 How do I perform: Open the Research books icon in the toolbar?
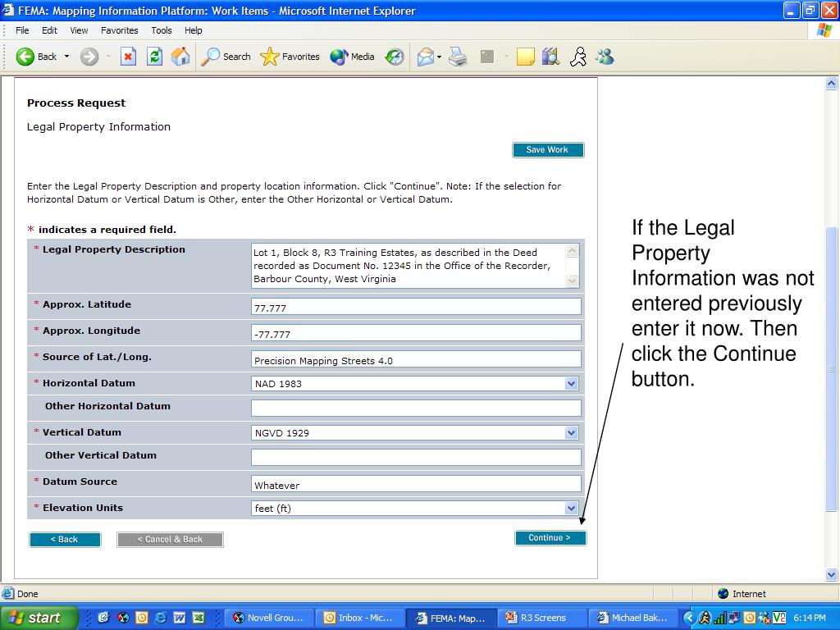tap(550, 57)
